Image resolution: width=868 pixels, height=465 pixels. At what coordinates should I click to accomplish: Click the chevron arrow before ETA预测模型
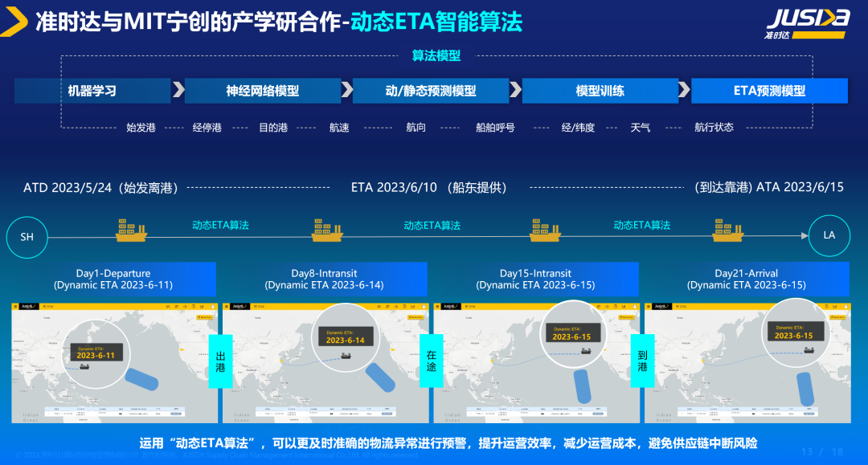(684, 90)
